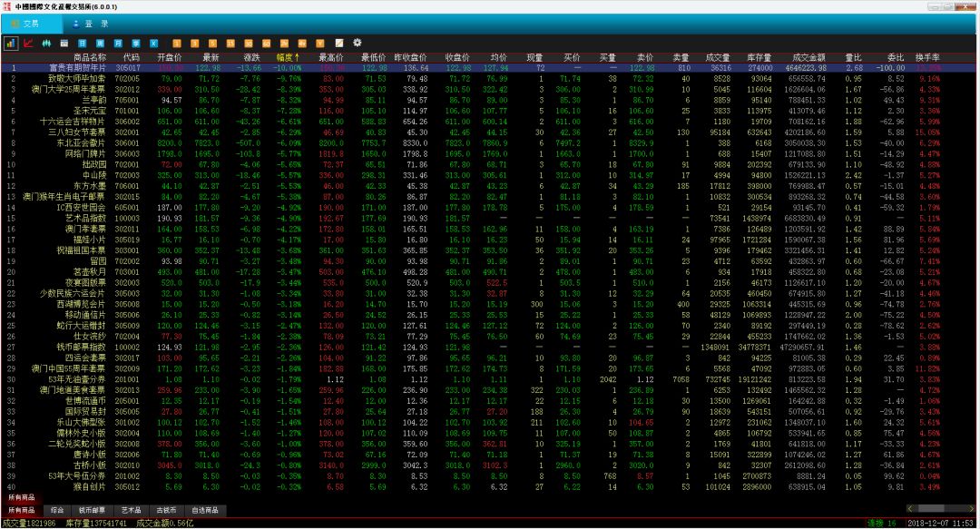The width and height of the screenshot is (980, 529).
Task: Select the 东北亚会徽片 row
Action: point(487,143)
